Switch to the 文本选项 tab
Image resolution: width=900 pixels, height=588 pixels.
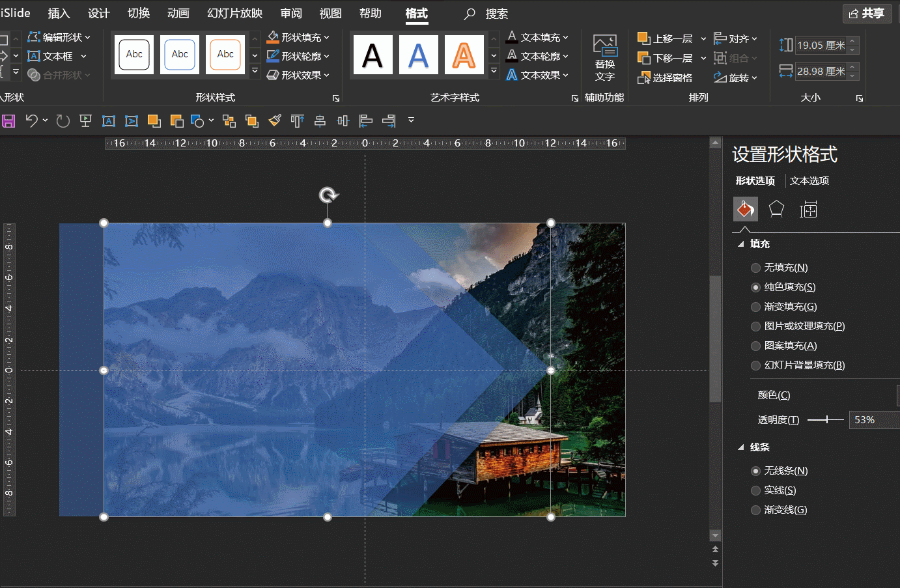click(809, 181)
